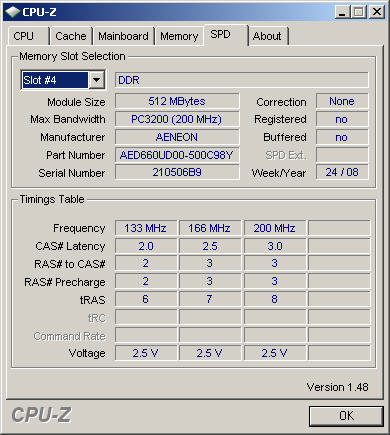Click the DDR memory type field

point(242,80)
